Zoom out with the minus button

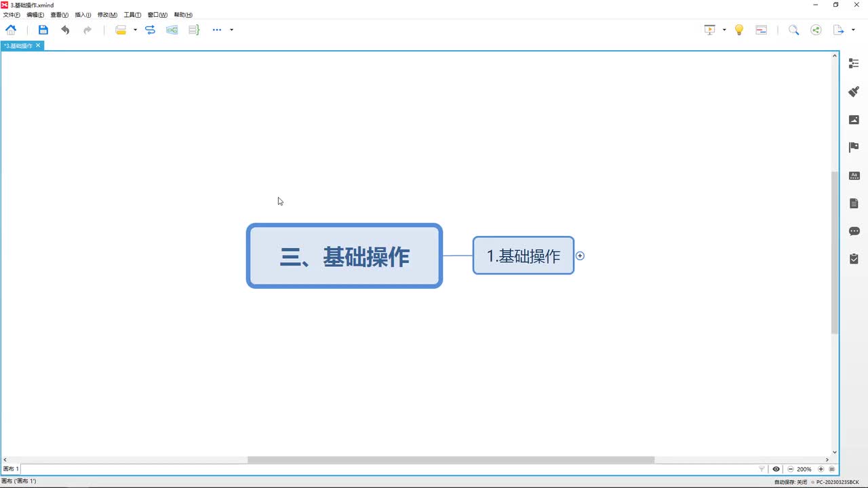click(x=791, y=469)
